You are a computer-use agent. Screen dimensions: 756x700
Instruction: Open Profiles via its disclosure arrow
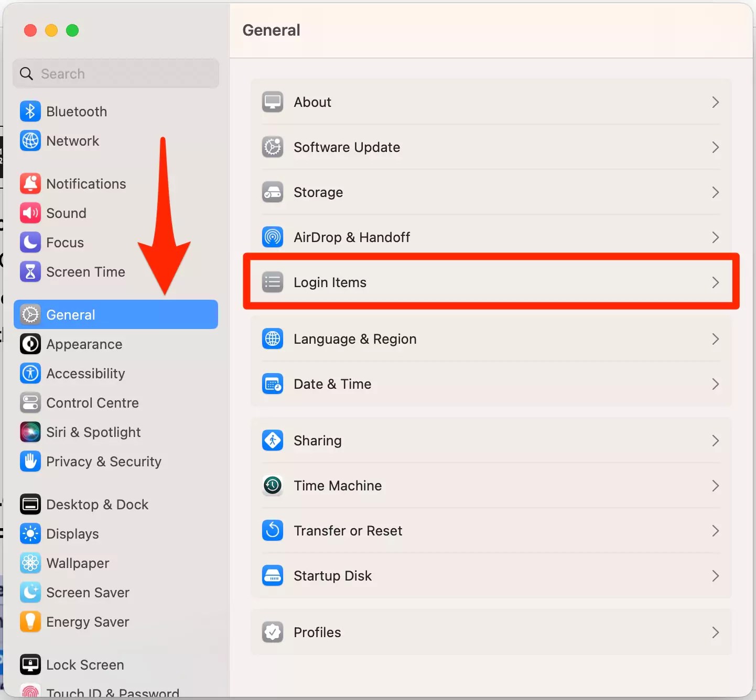pos(715,632)
